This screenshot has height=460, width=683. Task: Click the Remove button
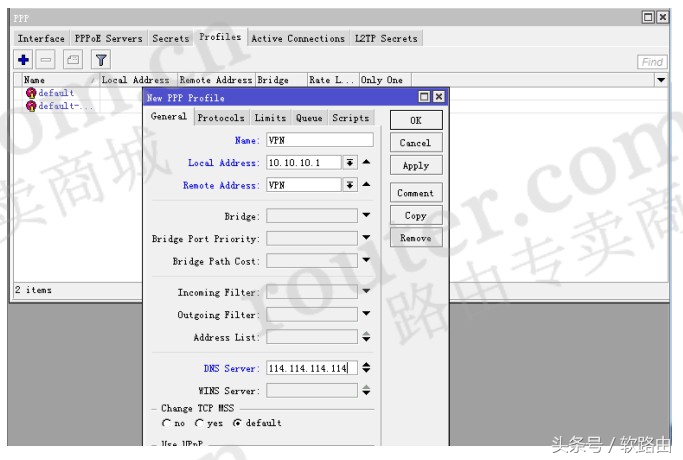coord(416,238)
